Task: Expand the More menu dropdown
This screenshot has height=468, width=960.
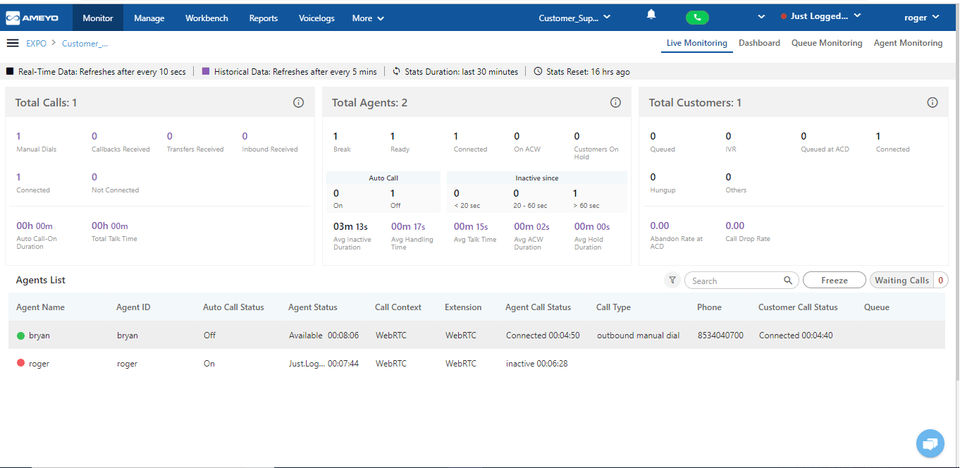Action: tap(367, 18)
